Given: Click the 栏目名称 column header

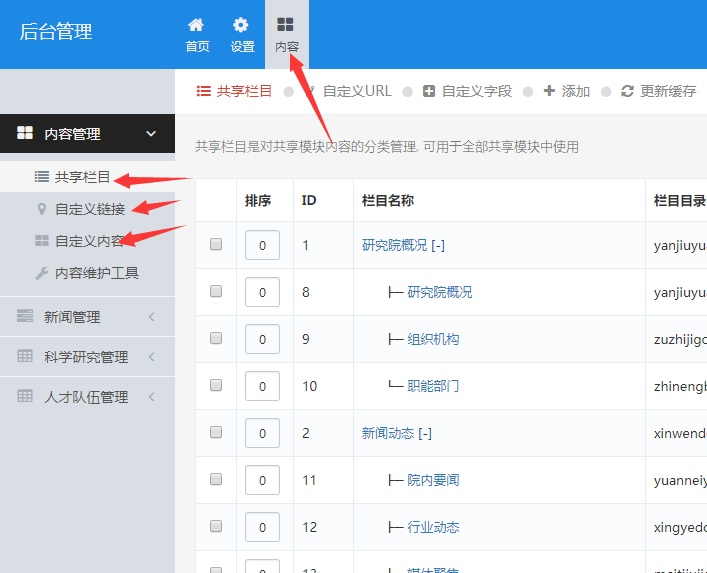Looking at the screenshot, I should click(388, 201).
